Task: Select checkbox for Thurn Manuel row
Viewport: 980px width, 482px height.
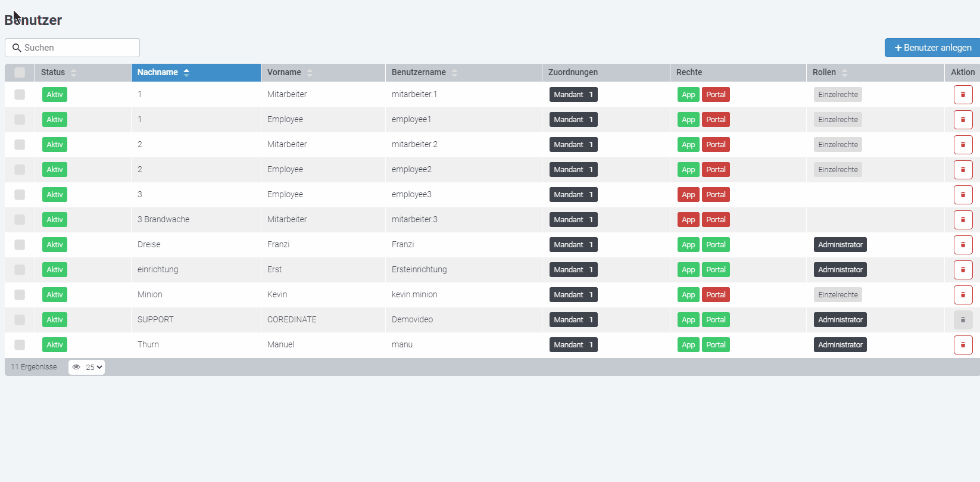Action: pyautogui.click(x=20, y=345)
